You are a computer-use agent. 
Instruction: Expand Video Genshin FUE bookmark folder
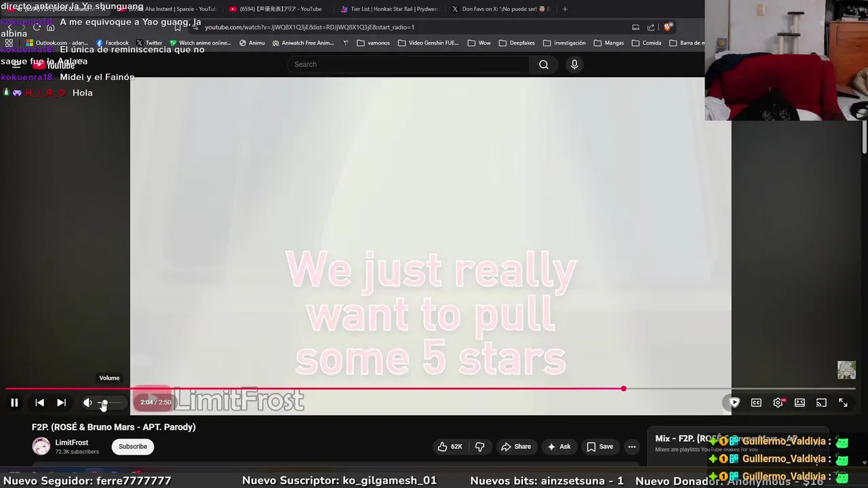point(428,43)
